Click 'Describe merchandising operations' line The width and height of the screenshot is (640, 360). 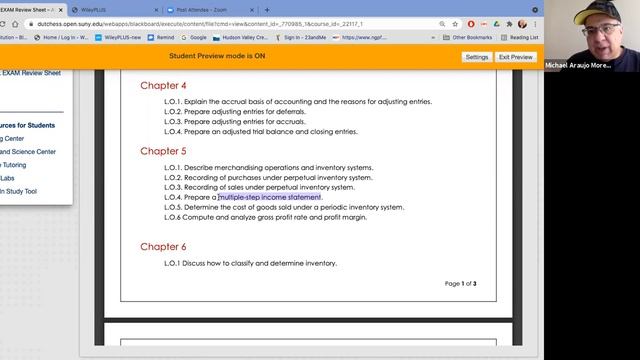tap(269, 167)
